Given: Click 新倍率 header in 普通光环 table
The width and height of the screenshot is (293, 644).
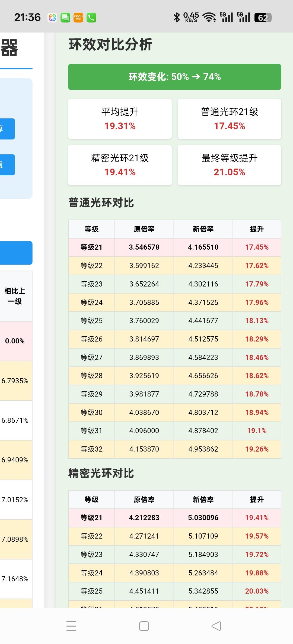Looking at the screenshot, I should pyautogui.click(x=203, y=229).
